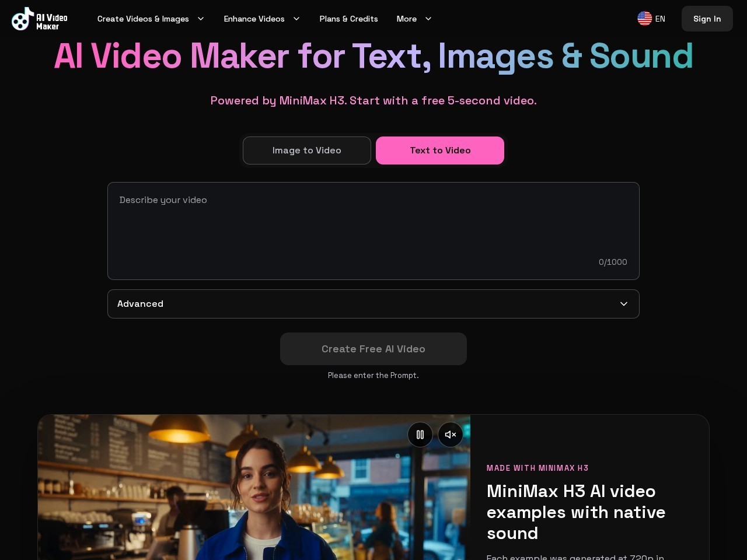This screenshot has height=560, width=747.
Task: Focus the Describe your video field
Action: click(x=373, y=231)
